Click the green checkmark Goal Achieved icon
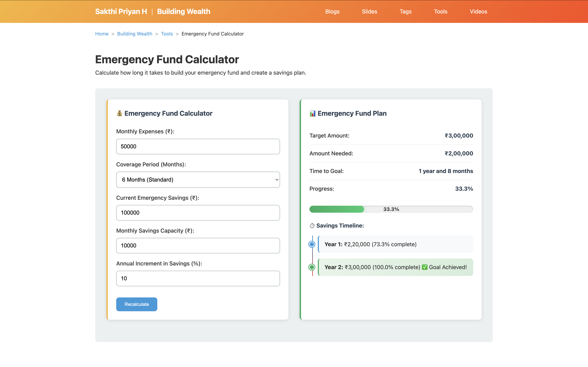Image resolution: width=588 pixels, height=367 pixels. click(x=425, y=267)
